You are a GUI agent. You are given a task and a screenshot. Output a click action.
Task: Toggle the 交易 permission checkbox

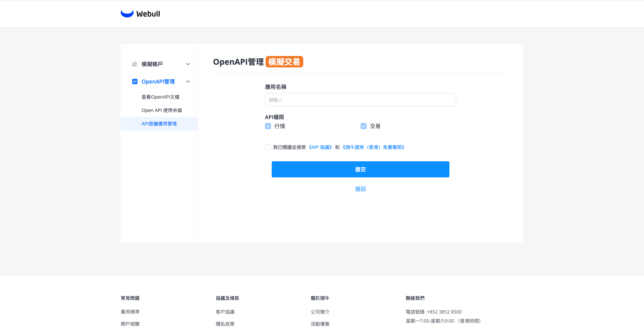[x=364, y=126]
